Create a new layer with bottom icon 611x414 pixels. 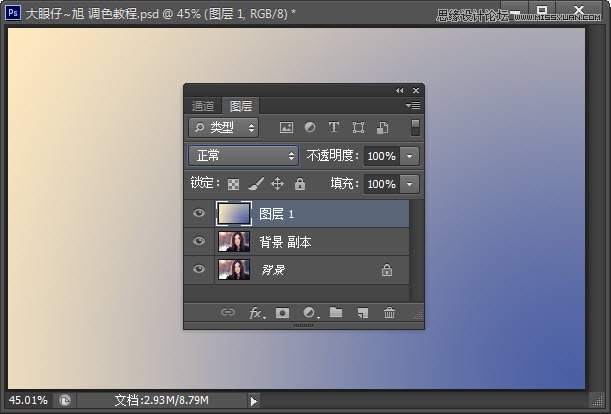pos(363,313)
